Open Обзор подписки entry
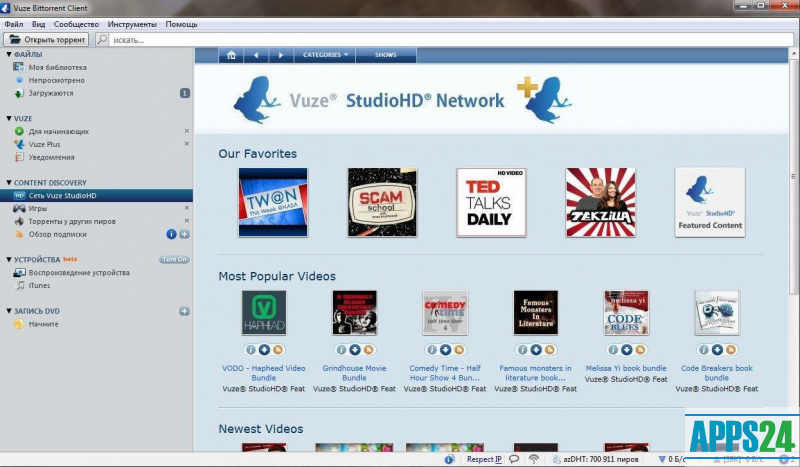Image resolution: width=800 pixels, height=467 pixels. pos(57,234)
